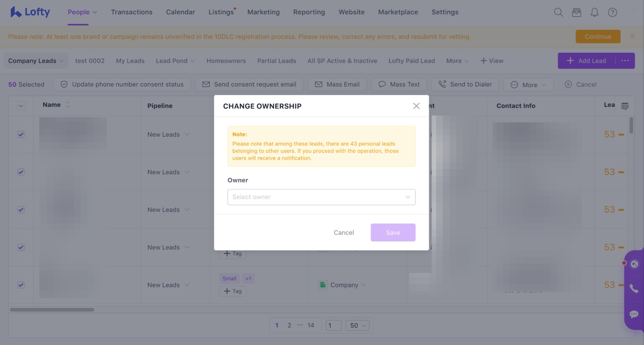This screenshot has width=644, height=345.
Task: Click the phone dialer icon in side widget
Action: pyautogui.click(x=634, y=288)
